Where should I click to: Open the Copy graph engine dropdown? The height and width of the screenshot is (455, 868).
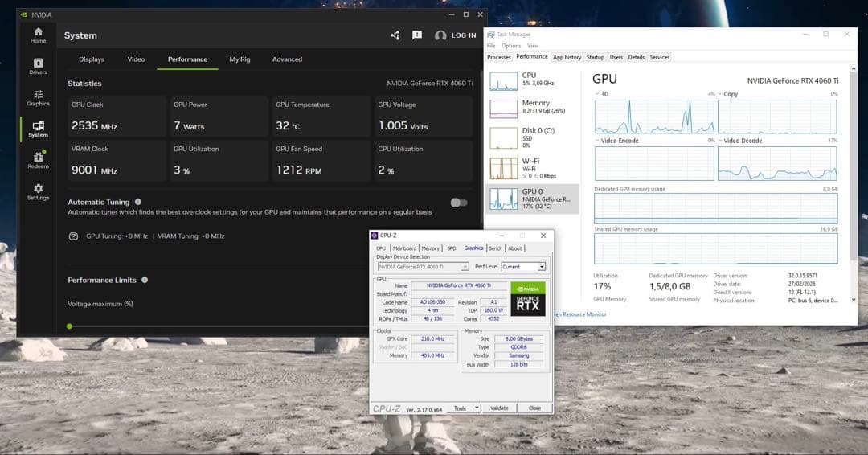click(719, 94)
